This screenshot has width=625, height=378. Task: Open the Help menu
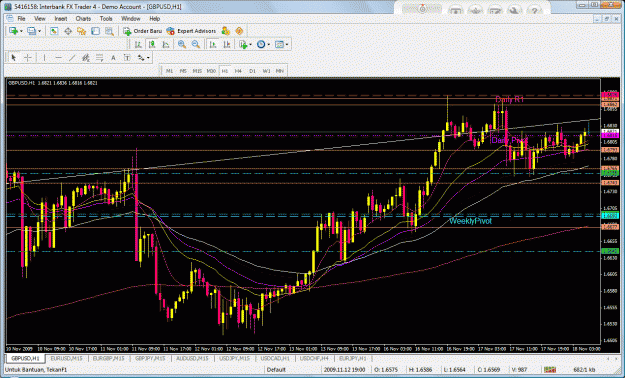point(155,19)
